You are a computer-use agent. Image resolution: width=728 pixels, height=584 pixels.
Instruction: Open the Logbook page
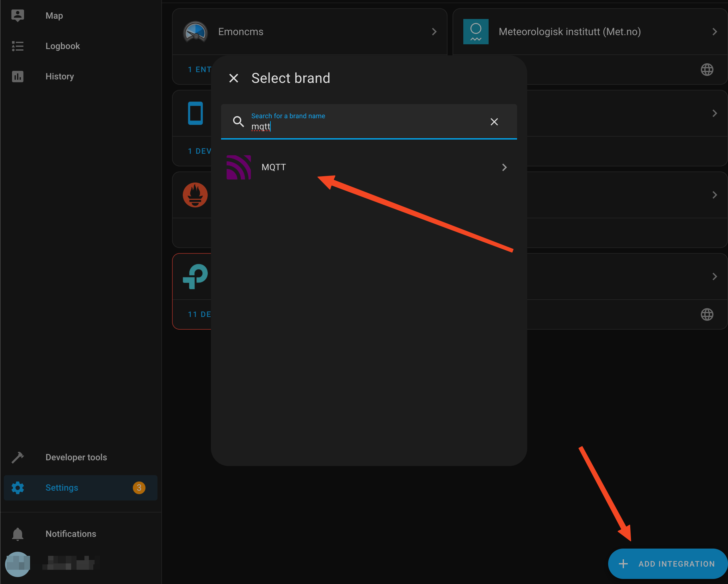63,46
